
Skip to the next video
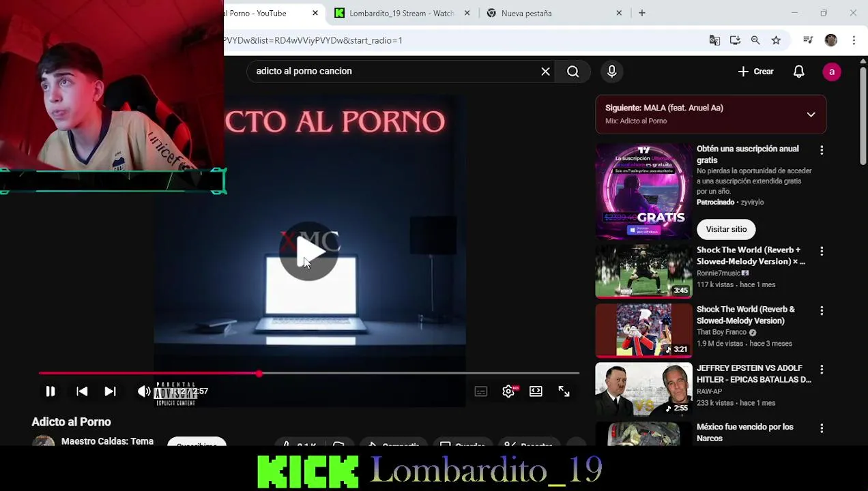pos(110,391)
